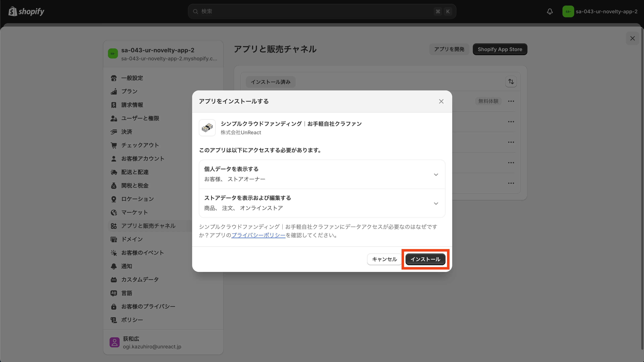This screenshot has height=362, width=644.
Task: Open the 言語 language settings
Action: pos(114,293)
